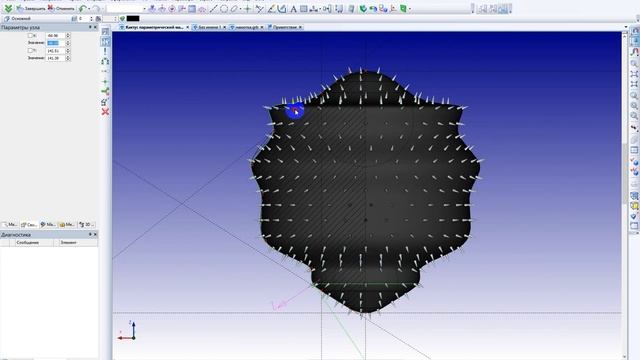Click the magnet icon in right toolbar
The height and width of the screenshot is (360, 640).
coord(634,51)
